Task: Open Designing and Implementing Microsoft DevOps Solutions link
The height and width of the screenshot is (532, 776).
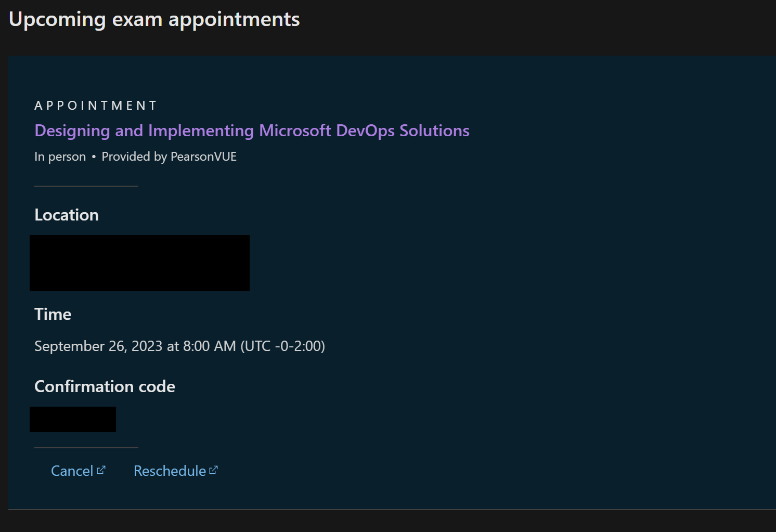Action: point(252,131)
